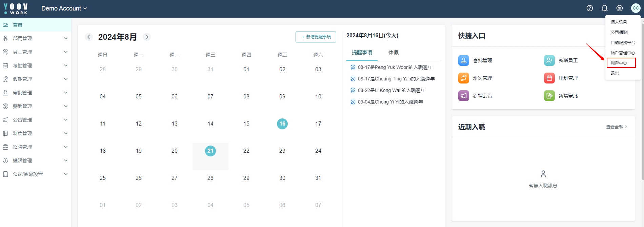Open the 班次管理 quick entry icon
This screenshot has width=644, height=227.
pyautogui.click(x=463, y=78)
